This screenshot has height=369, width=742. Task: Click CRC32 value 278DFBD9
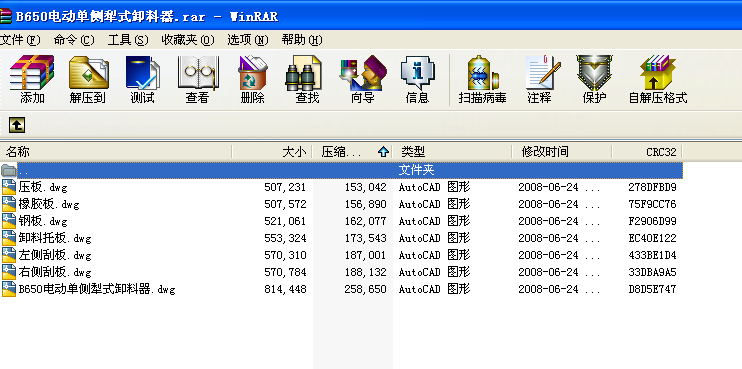point(652,187)
